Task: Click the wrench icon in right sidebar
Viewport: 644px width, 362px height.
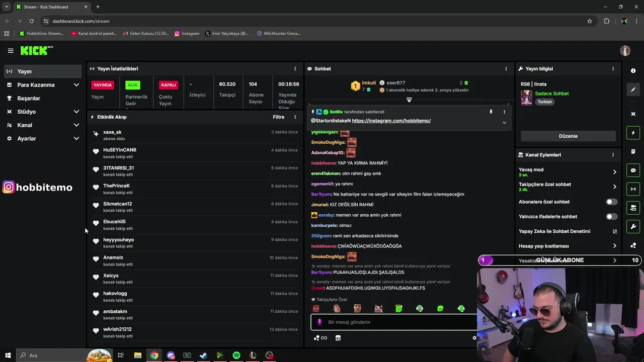Action: tap(633, 227)
